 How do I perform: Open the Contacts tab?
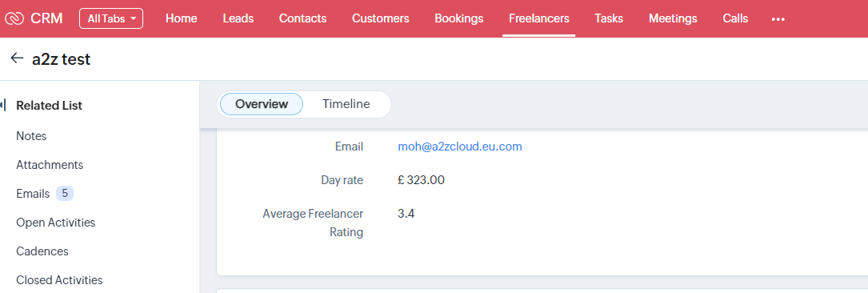303,18
